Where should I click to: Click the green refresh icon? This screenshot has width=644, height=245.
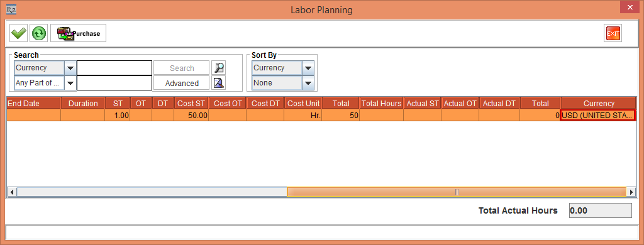[39, 33]
